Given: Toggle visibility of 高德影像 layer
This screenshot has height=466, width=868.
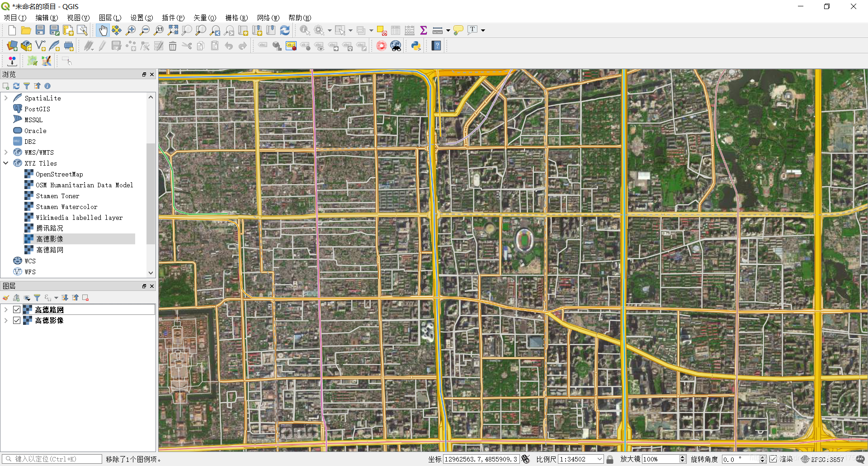Looking at the screenshot, I should click(x=17, y=320).
